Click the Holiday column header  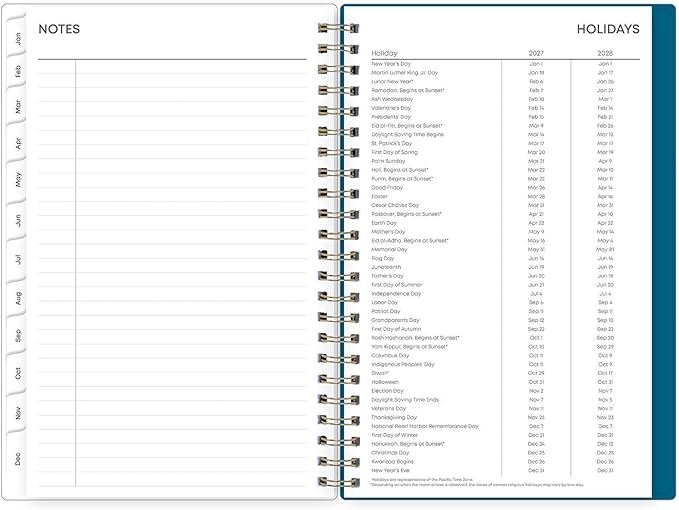[x=384, y=53]
